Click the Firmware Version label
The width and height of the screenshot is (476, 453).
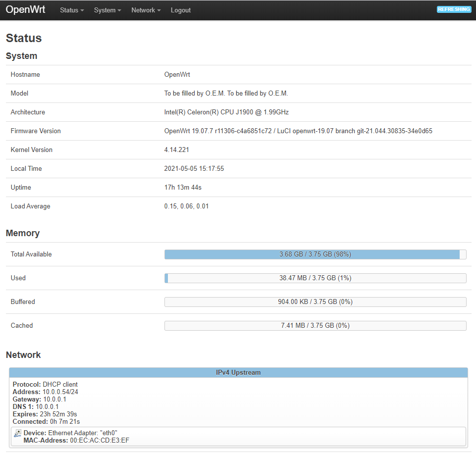click(36, 131)
